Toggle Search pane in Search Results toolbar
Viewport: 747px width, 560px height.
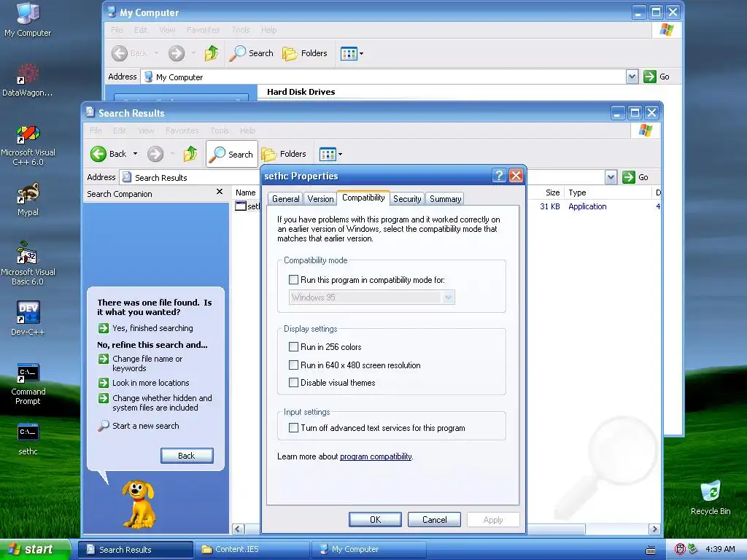(x=232, y=154)
